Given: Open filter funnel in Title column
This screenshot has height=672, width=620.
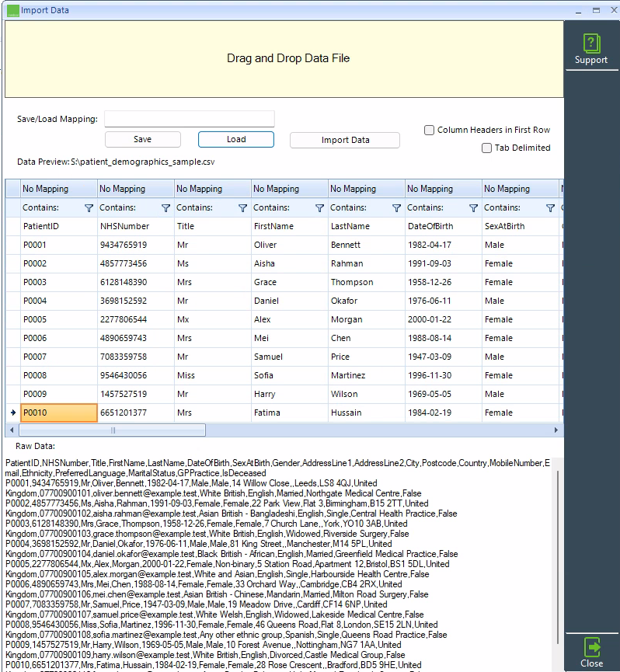Looking at the screenshot, I should 242,208.
